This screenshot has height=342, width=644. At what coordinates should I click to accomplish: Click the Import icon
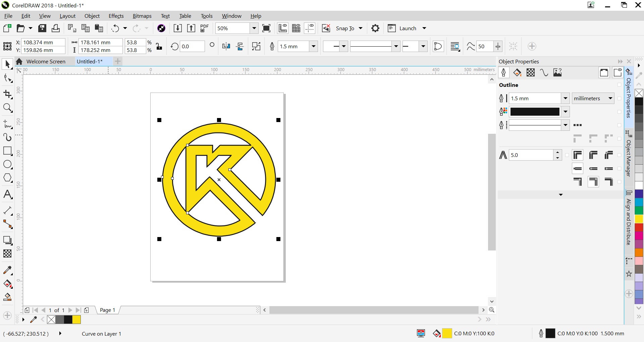(178, 28)
